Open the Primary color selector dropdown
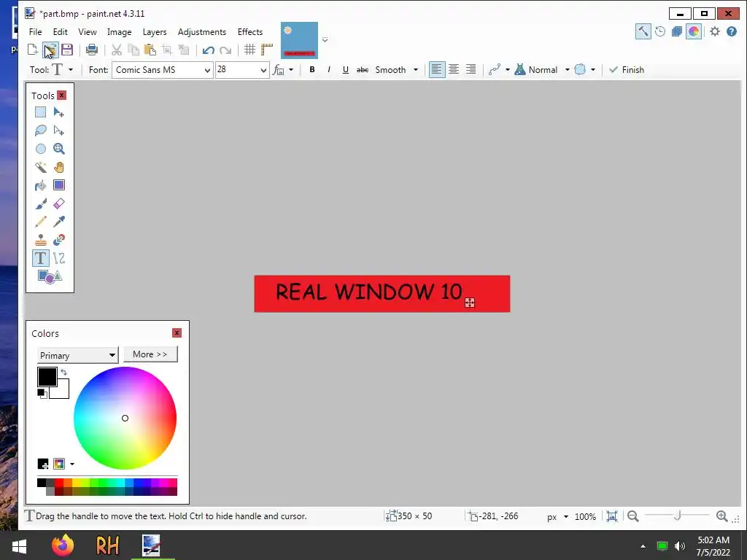This screenshot has width=747, height=560. (77, 355)
